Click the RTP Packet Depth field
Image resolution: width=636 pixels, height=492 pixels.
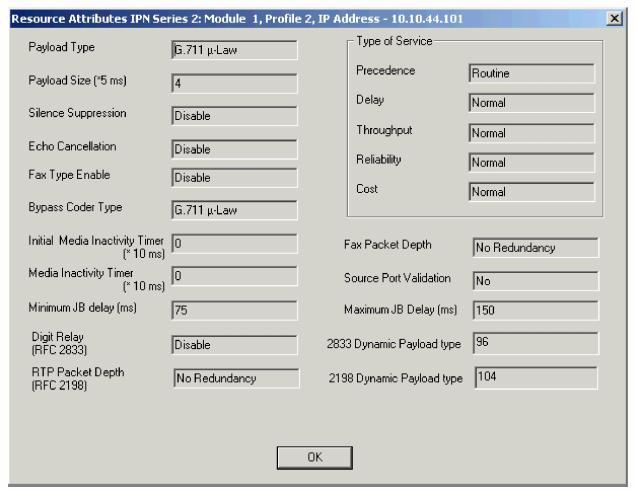point(234,378)
